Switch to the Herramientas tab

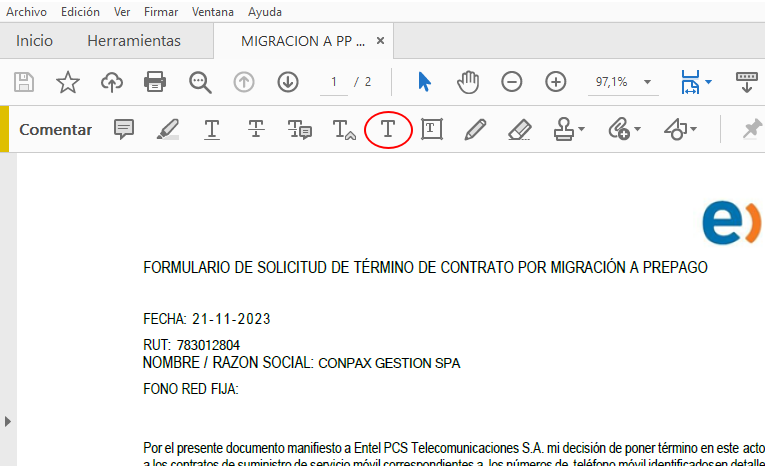click(134, 41)
